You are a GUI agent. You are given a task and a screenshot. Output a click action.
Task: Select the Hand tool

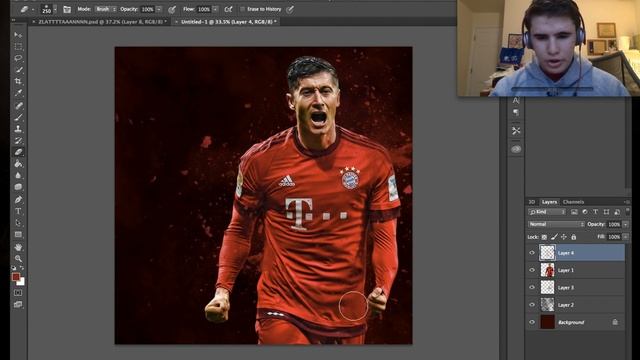click(x=18, y=247)
